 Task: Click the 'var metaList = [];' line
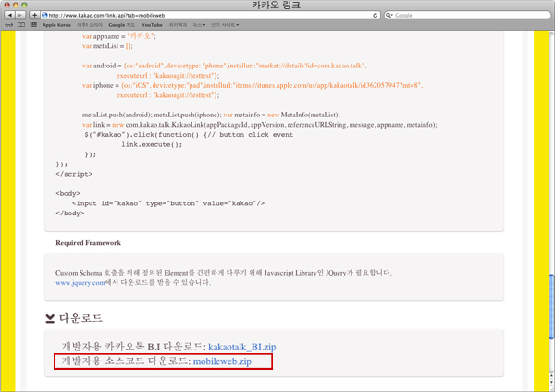pyautogui.click(x=107, y=46)
